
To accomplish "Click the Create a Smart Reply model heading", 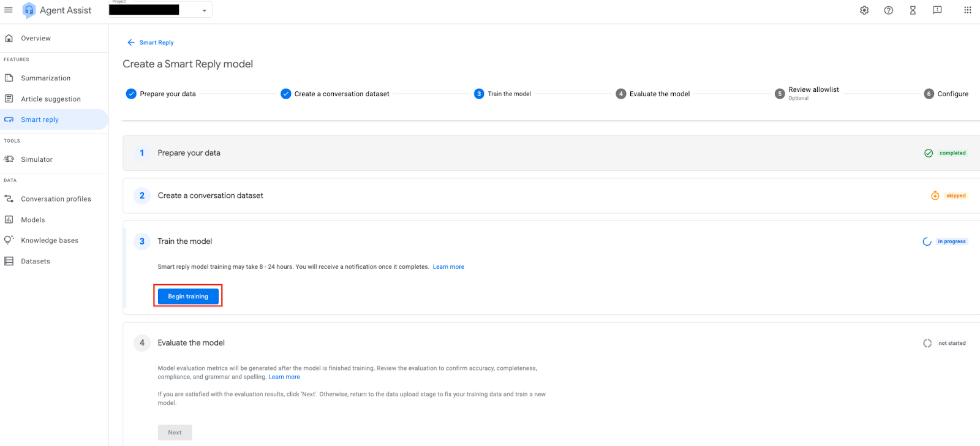I will click(x=188, y=64).
